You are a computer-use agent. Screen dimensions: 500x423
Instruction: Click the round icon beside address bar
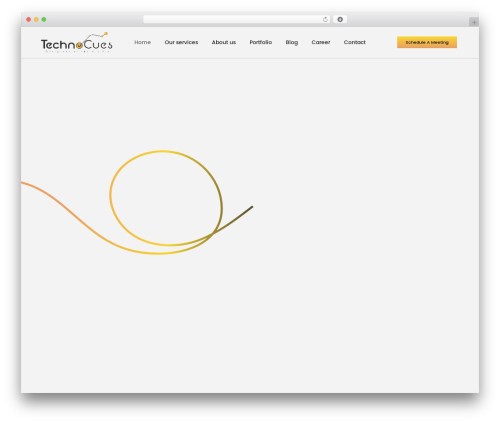[x=340, y=19]
